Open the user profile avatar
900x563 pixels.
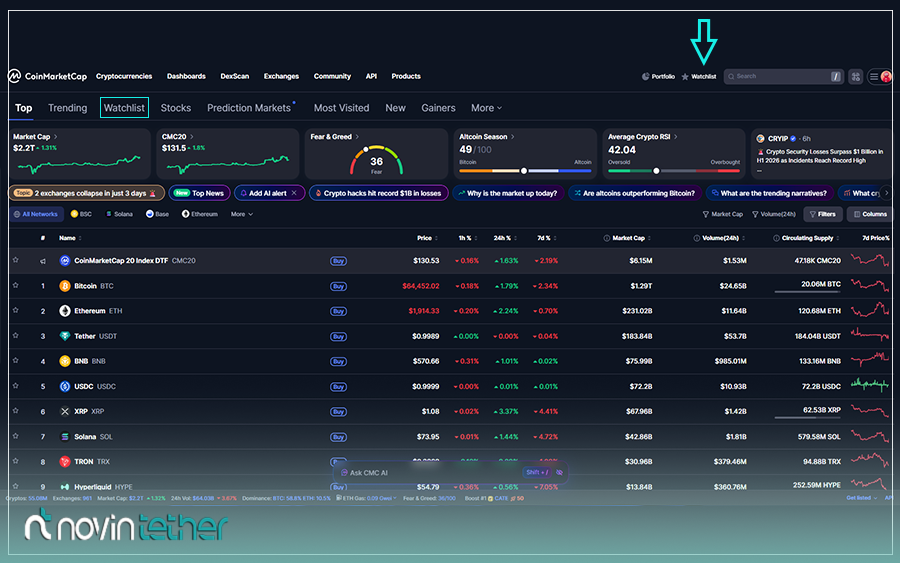[886, 76]
